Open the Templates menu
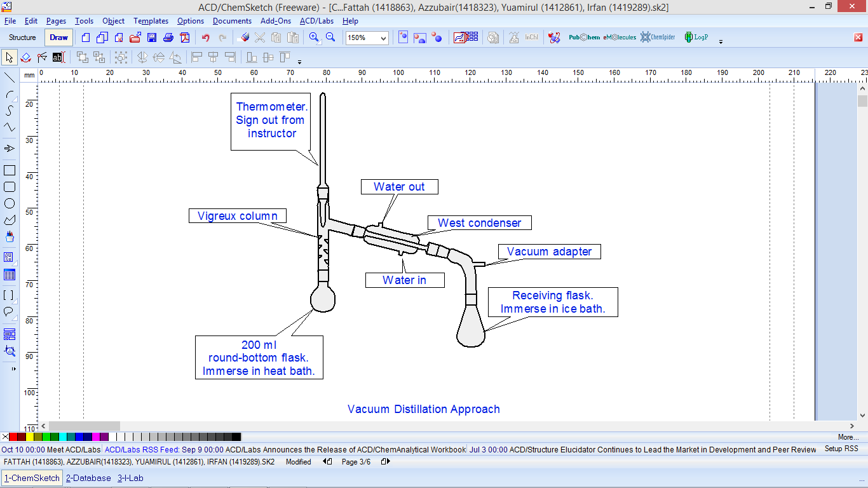This screenshot has height=488, width=868. pos(151,21)
